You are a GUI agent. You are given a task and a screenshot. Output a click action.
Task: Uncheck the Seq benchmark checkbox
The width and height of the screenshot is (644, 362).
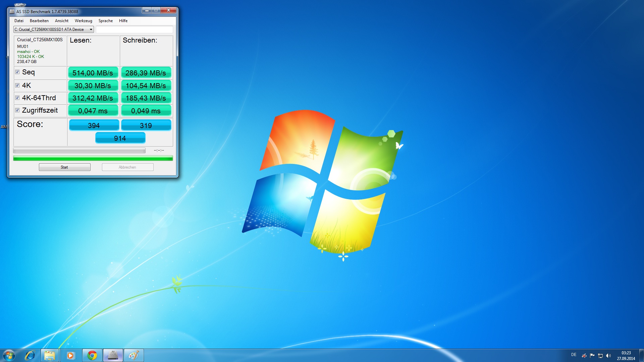[17, 72]
